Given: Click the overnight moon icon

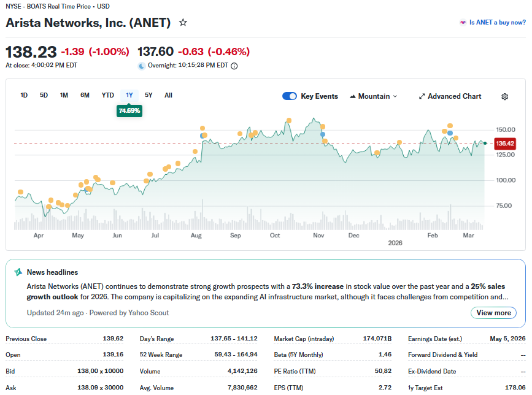Looking at the screenshot, I should 142,66.
